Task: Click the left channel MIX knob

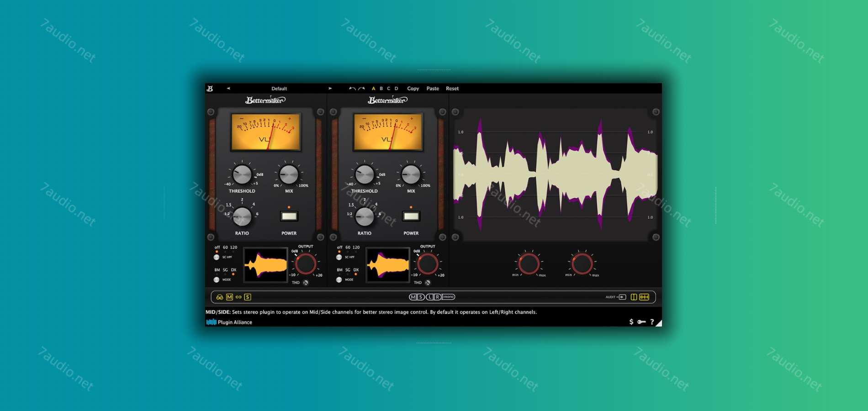Action: click(289, 174)
